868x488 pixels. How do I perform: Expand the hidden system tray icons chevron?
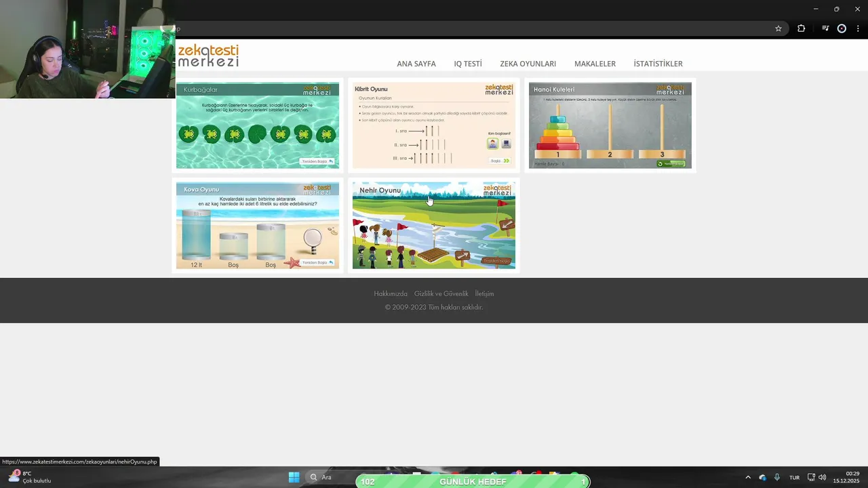point(748,477)
